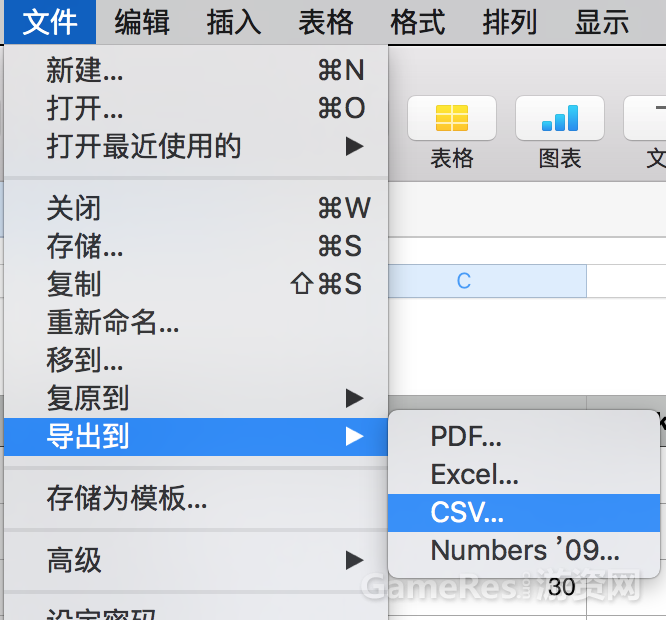Choose 存储为模板... menu item
The image size is (666, 620).
point(196,499)
